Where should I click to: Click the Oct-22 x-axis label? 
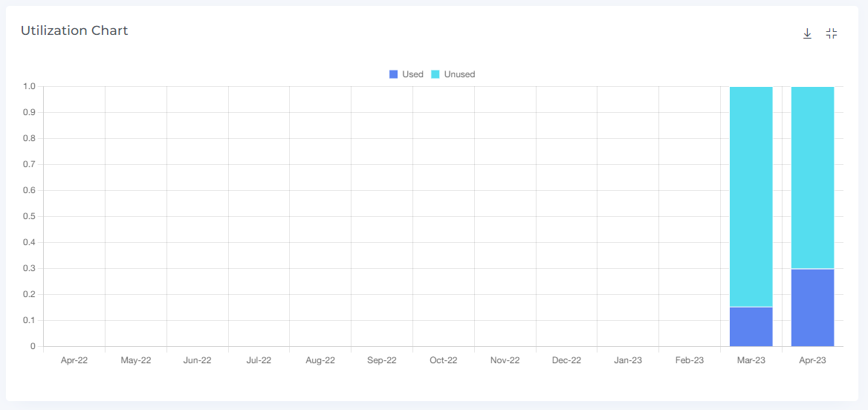tap(443, 360)
